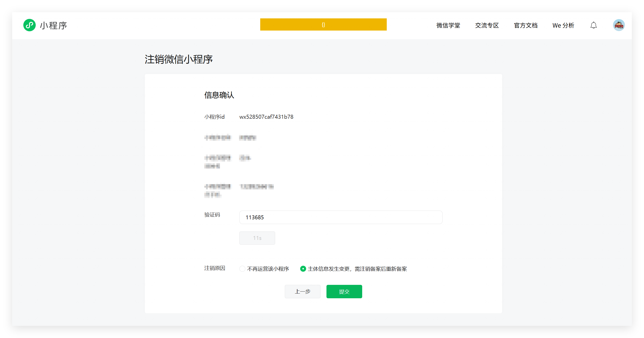Open the We 分析 nav item
This screenshot has width=644, height=338.
563,26
